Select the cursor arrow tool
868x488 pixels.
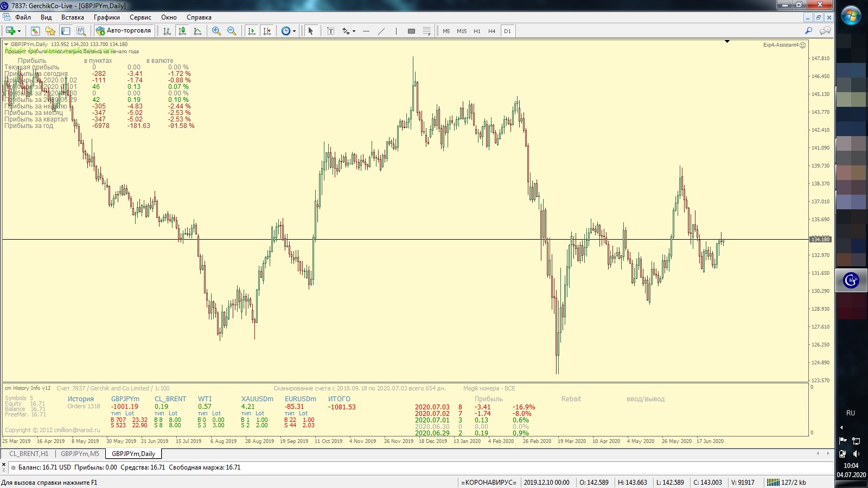tap(311, 31)
